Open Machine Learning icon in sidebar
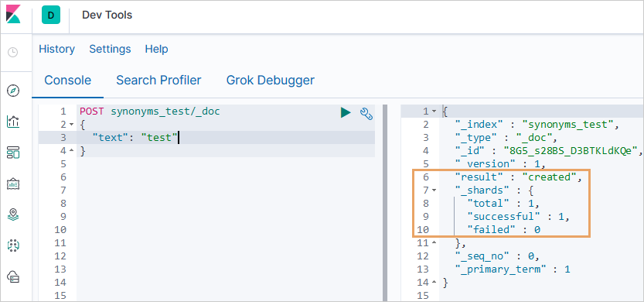Image resolution: width=644 pixels, height=302 pixels. coord(14,245)
